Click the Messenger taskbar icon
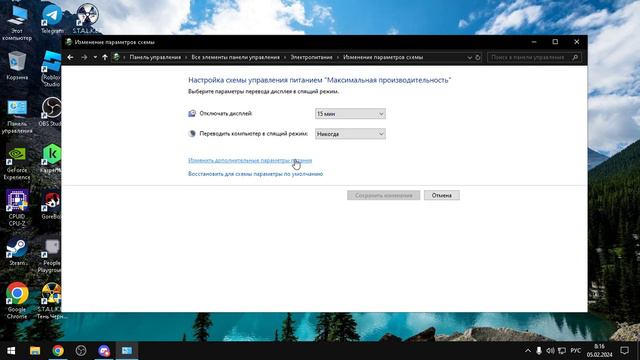Screen dimensions: 640x360 click(104, 351)
